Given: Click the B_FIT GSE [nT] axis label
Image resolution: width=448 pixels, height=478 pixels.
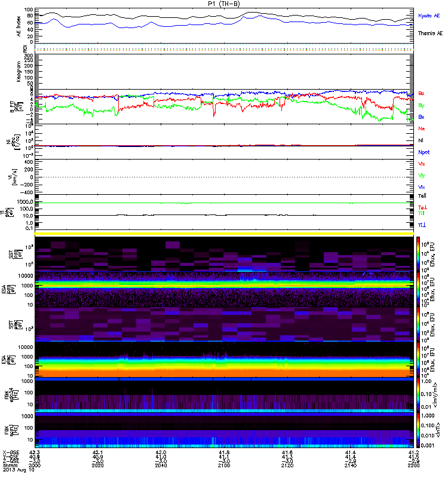Looking at the screenshot, I should click(17, 107).
